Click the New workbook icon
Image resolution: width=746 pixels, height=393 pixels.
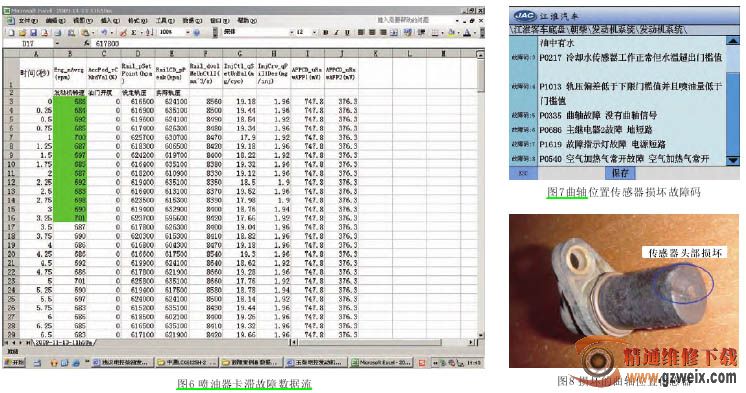pyautogui.click(x=11, y=33)
